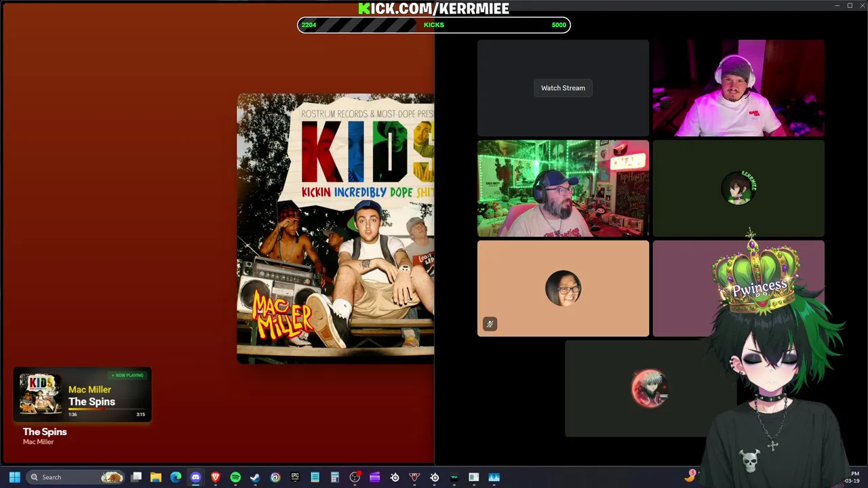Open Steam from the taskbar

coord(255,477)
